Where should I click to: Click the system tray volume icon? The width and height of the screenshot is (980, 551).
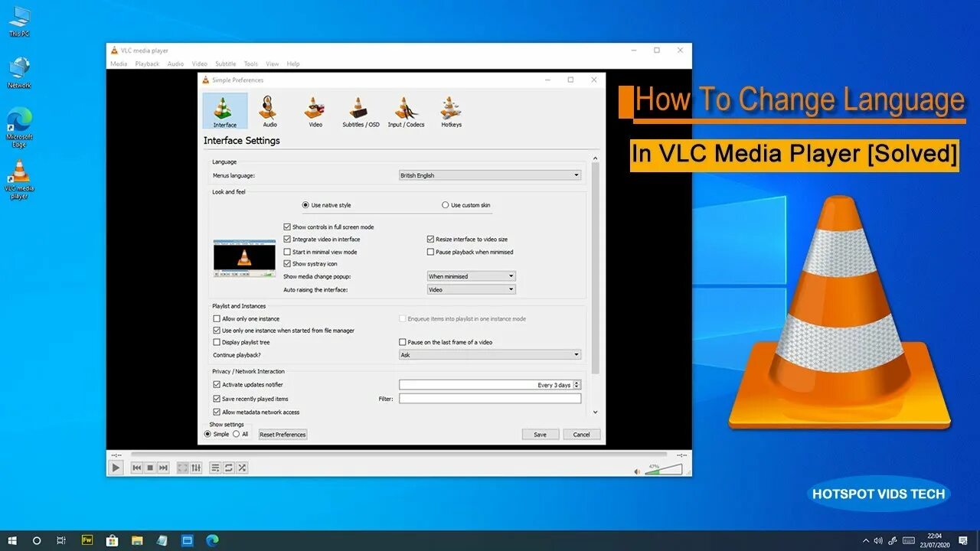[878, 540]
